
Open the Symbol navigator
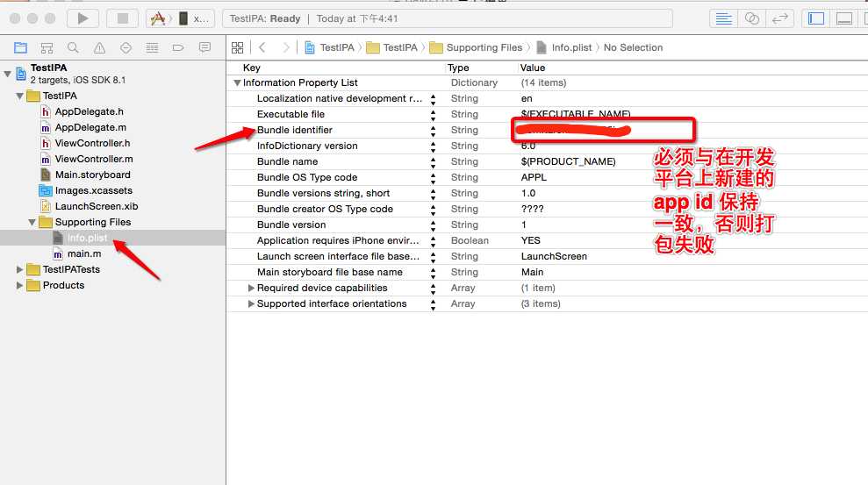point(47,47)
